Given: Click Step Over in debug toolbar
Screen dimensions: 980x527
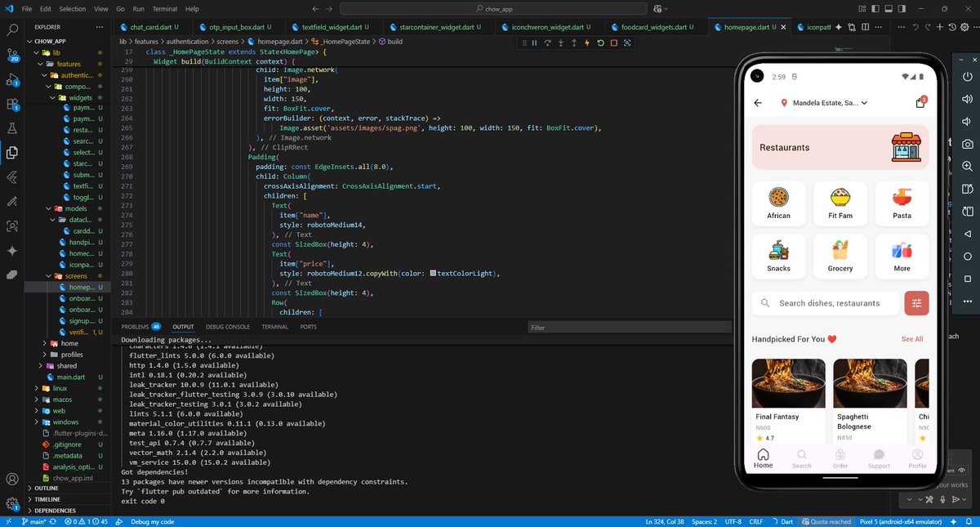Looking at the screenshot, I should [548, 43].
